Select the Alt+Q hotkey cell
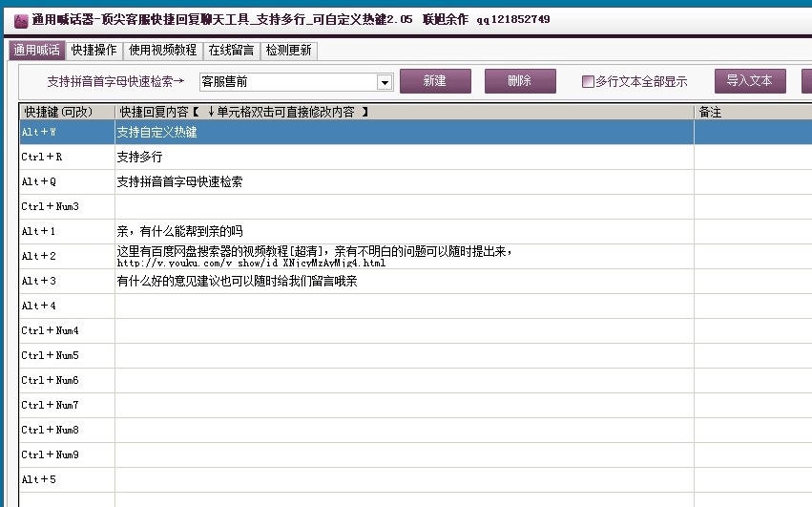The image size is (812, 507). [x=67, y=182]
